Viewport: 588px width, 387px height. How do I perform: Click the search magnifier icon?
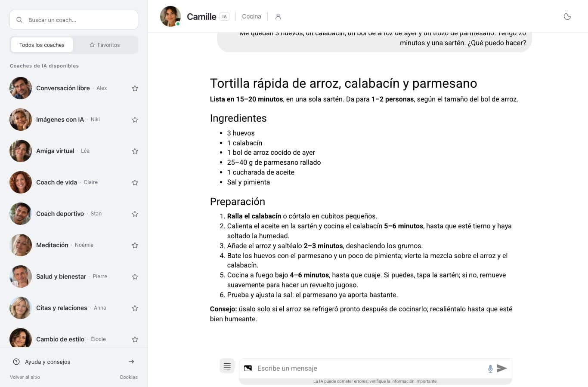[19, 20]
